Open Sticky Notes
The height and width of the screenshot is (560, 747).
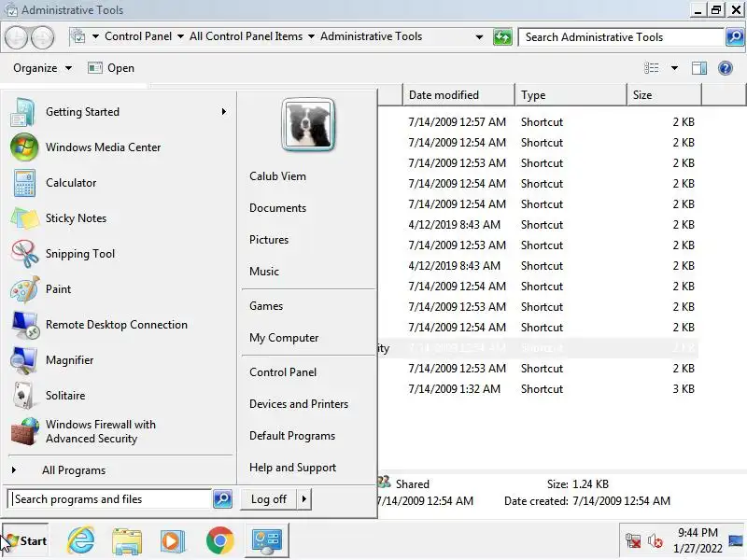point(120,218)
